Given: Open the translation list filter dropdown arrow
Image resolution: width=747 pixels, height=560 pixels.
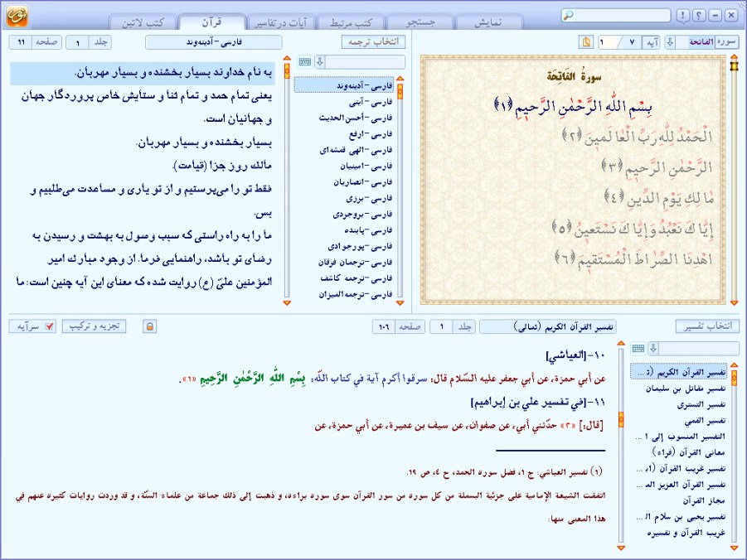Looking at the screenshot, I should (x=320, y=62).
